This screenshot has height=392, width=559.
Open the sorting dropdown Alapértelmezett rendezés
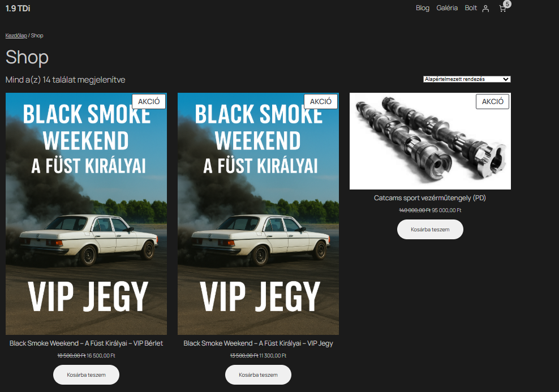tap(467, 79)
